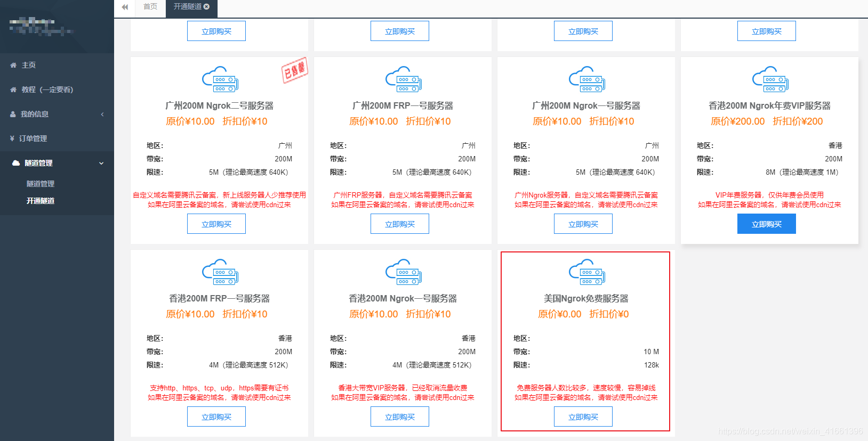Click the 10 M bandwidth value

coord(652,352)
